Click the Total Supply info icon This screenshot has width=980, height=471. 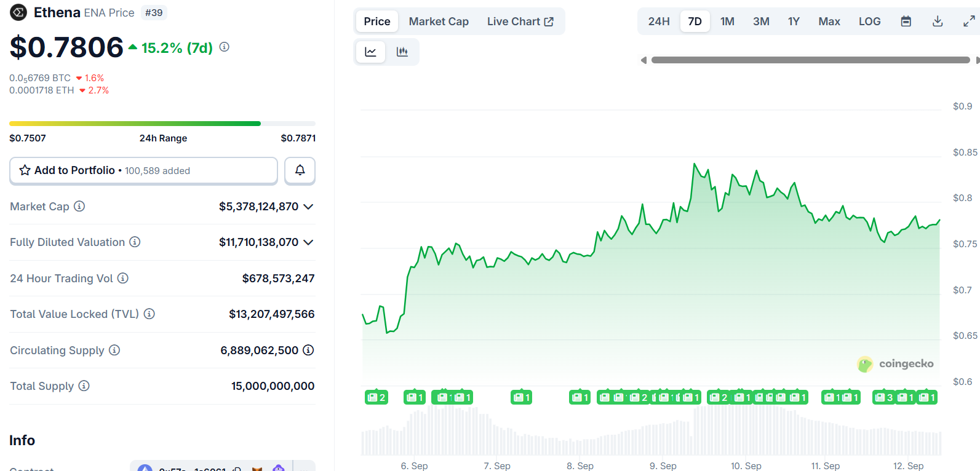coord(84,386)
